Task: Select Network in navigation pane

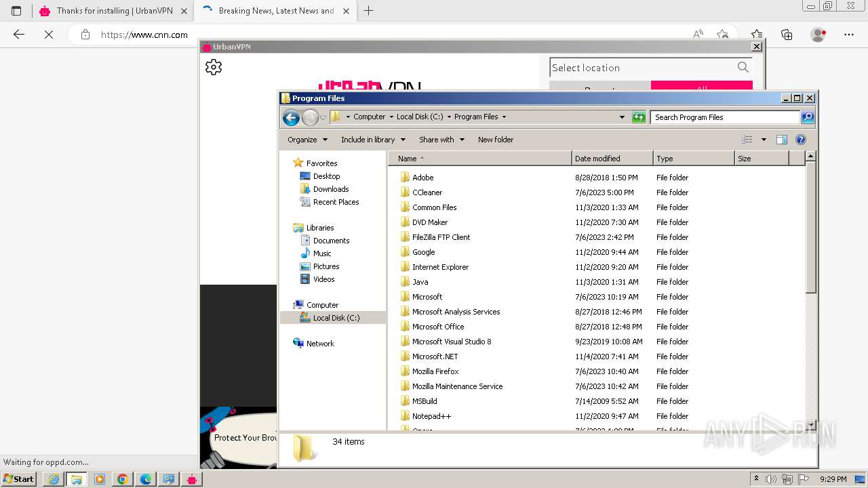Action: pos(320,344)
